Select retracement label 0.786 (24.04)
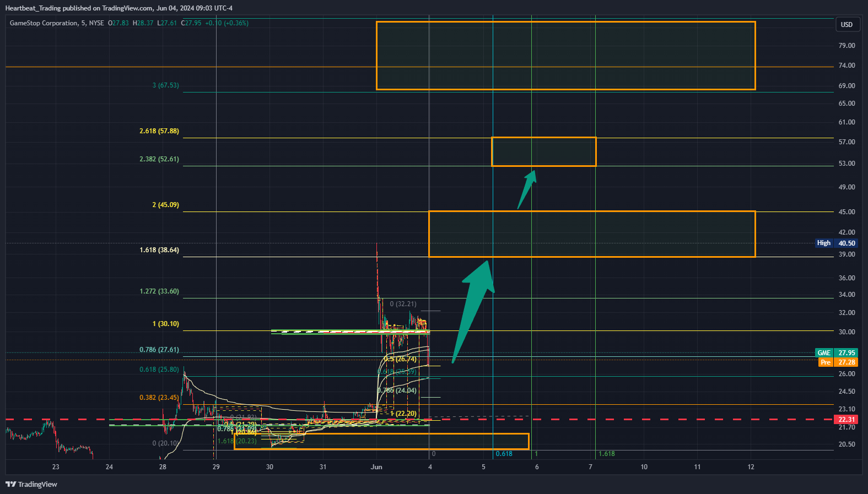 pyautogui.click(x=397, y=390)
